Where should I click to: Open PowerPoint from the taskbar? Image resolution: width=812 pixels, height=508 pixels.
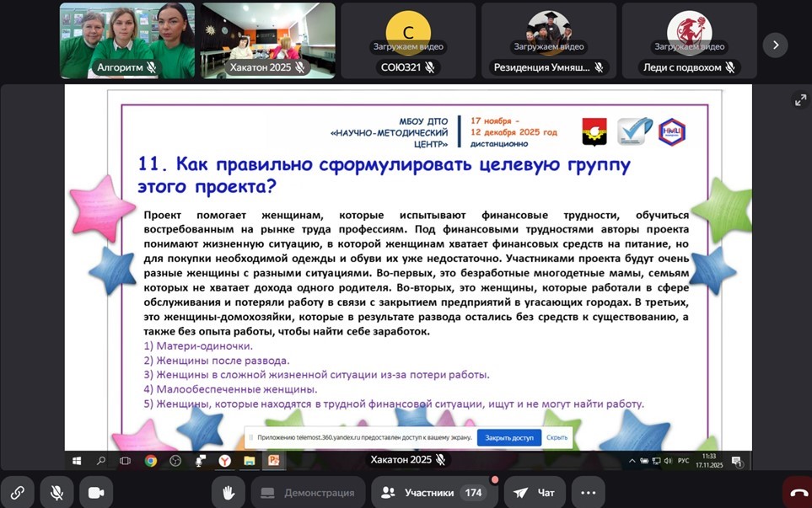pyautogui.click(x=273, y=461)
